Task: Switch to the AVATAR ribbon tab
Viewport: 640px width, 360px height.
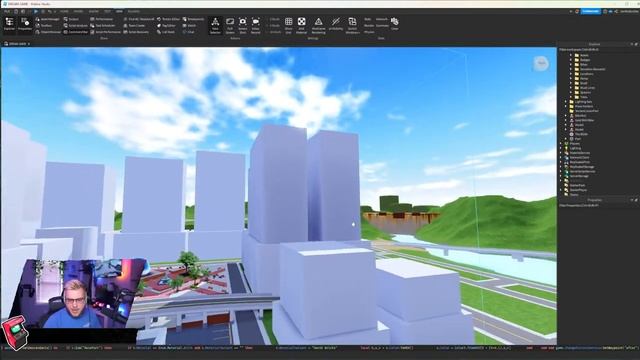Action: (x=93, y=11)
